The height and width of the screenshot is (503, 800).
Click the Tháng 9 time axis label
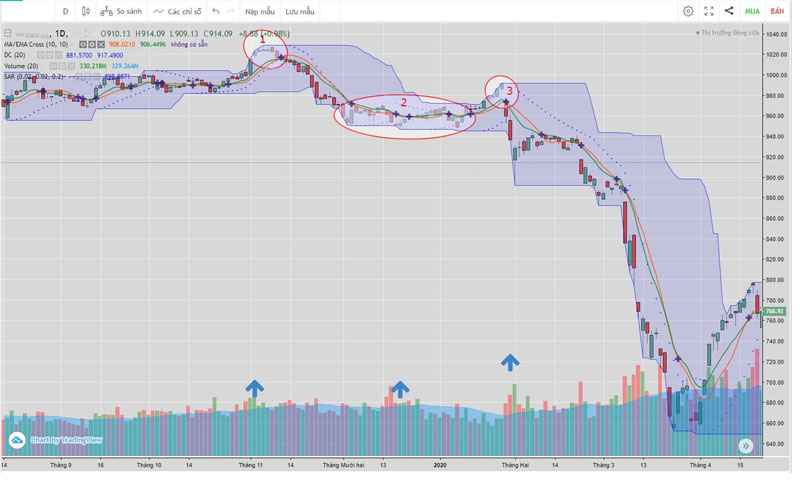(x=61, y=465)
